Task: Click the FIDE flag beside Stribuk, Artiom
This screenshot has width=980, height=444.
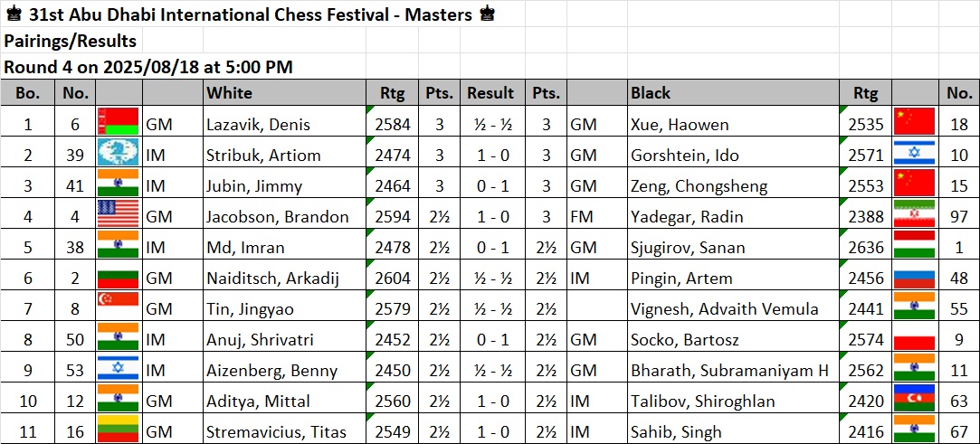Action: [x=119, y=153]
